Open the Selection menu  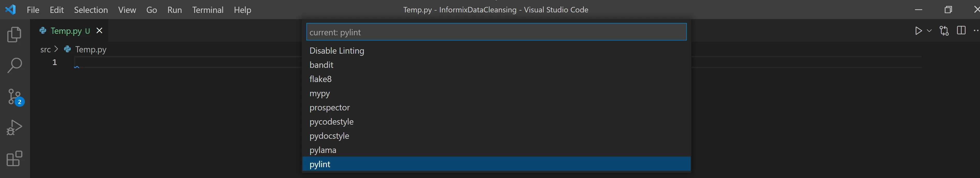[91, 10]
